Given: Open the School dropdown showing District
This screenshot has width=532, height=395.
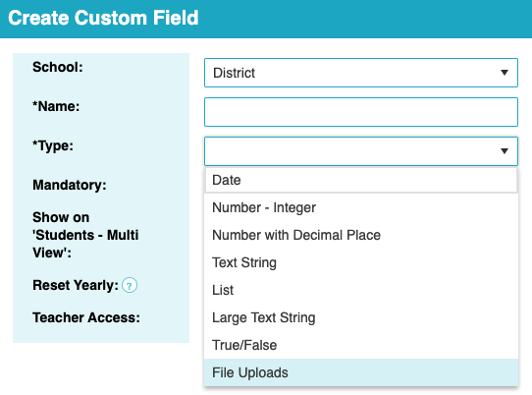Looking at the screenshot, I should (x=361, y=73).
